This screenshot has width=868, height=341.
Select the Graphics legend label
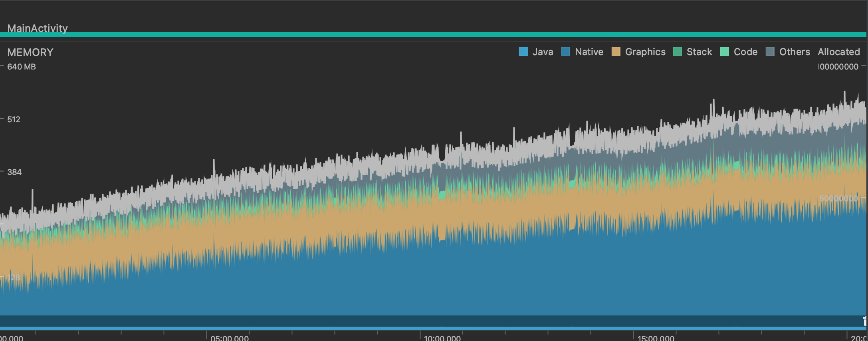[x=645, y=52]
